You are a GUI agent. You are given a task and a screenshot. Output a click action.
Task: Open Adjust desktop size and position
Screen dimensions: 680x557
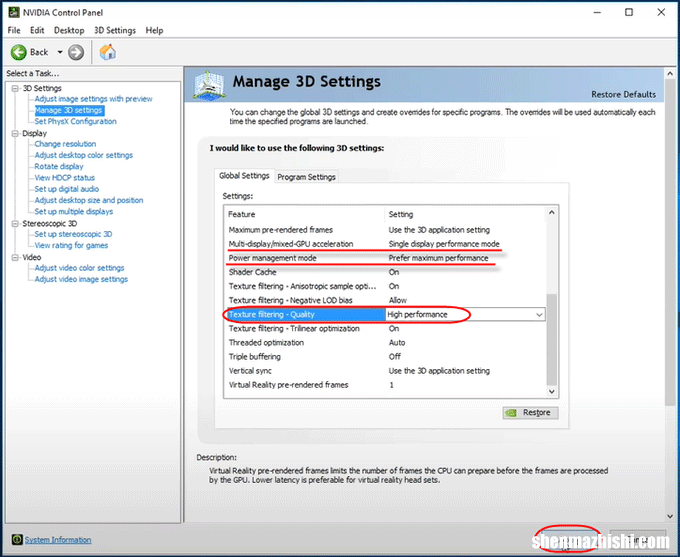coord(89,200)
